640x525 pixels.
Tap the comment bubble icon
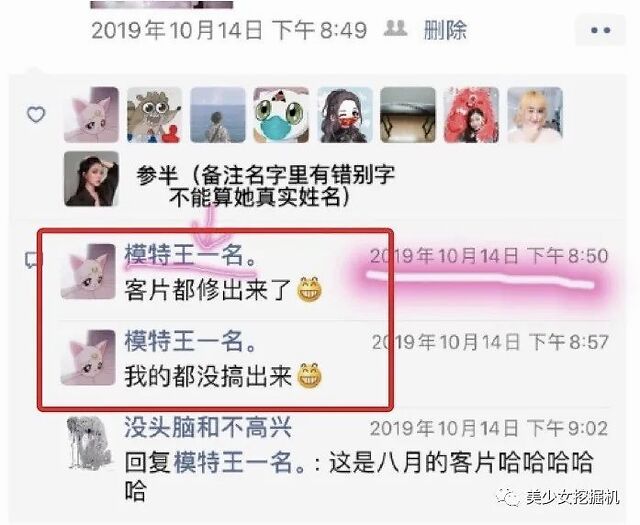point(33,260)
